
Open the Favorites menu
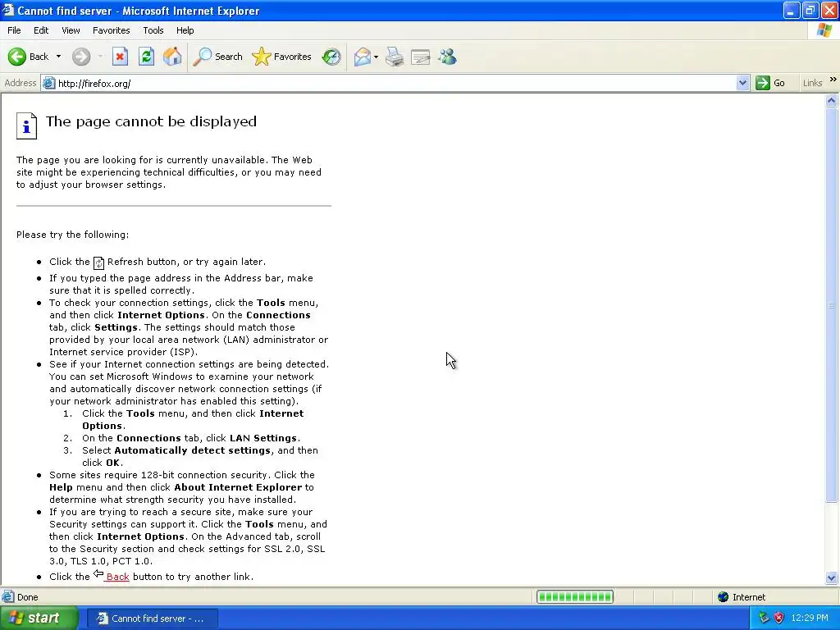point(111,30)
